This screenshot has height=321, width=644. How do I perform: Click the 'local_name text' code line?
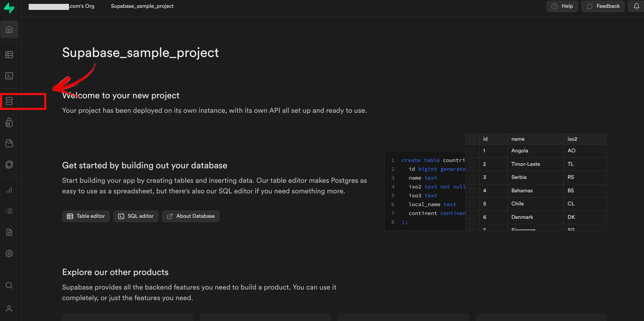click(x=433, y=205)
